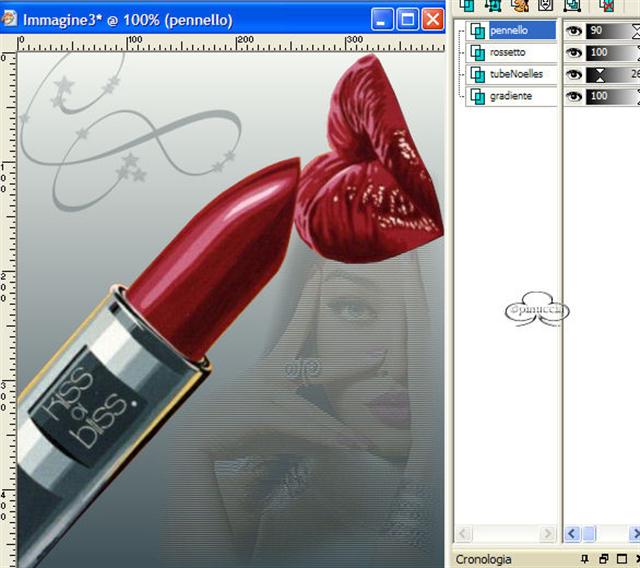Click the New Mask Layer icon
640x568 pixels.
point(545,5)
